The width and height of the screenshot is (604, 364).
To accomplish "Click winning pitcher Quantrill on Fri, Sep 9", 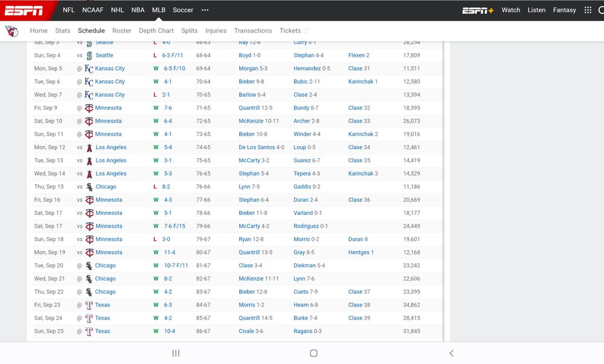I will (x=249, y=107).
